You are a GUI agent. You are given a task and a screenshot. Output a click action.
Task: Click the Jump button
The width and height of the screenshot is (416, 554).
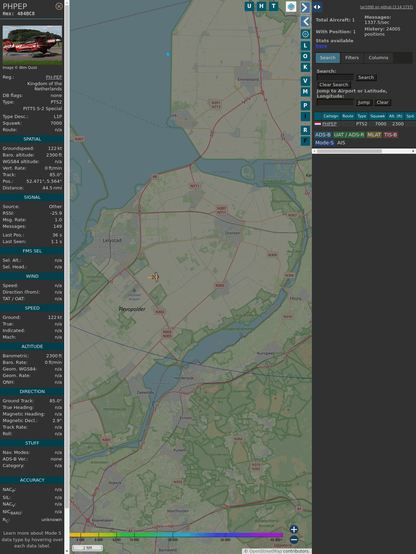pos(364,102)
